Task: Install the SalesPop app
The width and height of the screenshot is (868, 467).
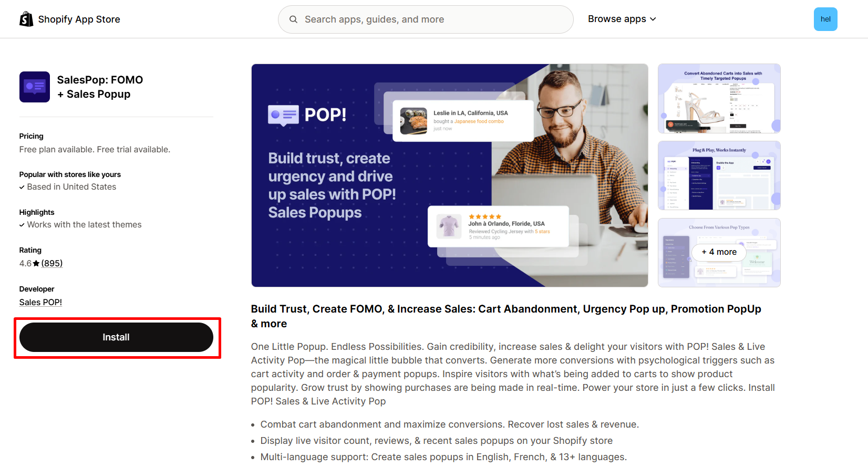Action: tap(116, 337)
